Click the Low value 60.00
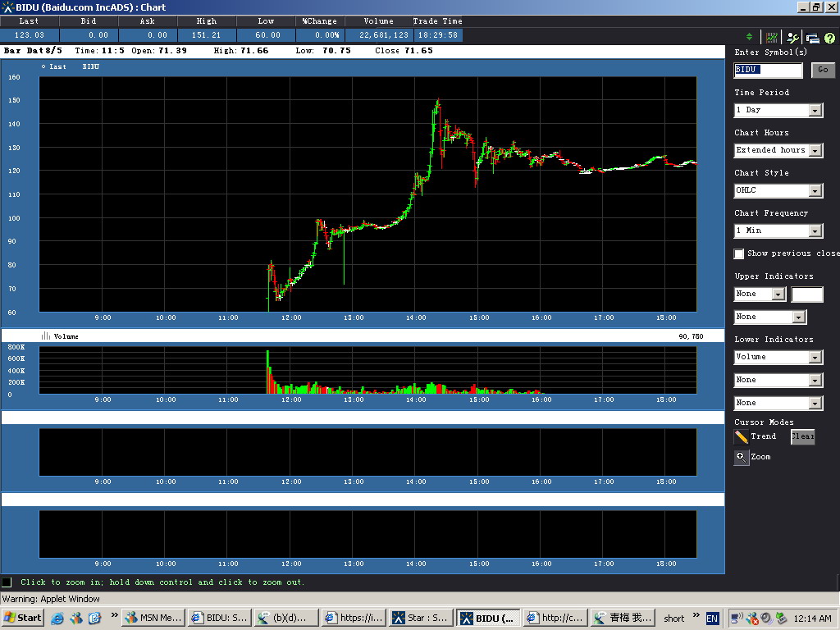 click(267, 35)
